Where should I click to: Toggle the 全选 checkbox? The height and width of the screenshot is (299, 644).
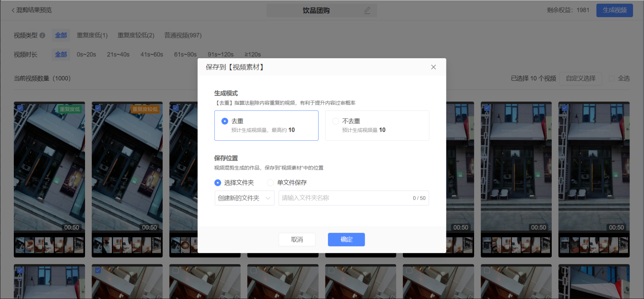(x=612, y=79)
